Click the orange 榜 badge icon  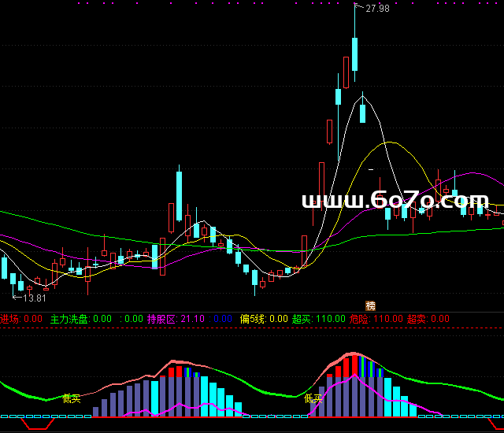[x=370, y=305]
